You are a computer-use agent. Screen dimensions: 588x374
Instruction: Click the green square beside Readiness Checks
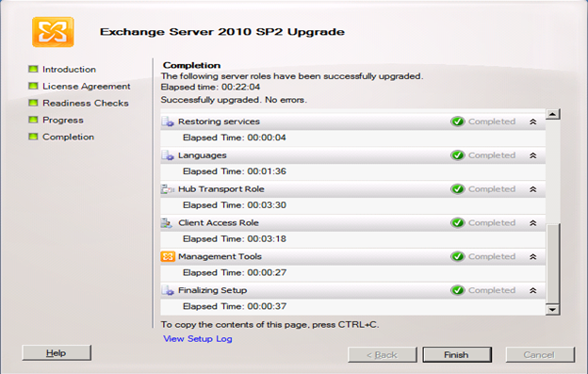tap(33, 103)
